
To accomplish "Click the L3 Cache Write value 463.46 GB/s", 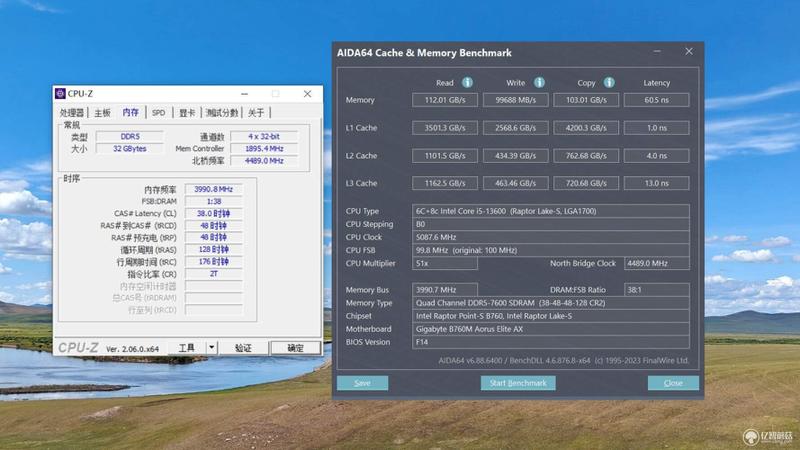I will 515,183.
